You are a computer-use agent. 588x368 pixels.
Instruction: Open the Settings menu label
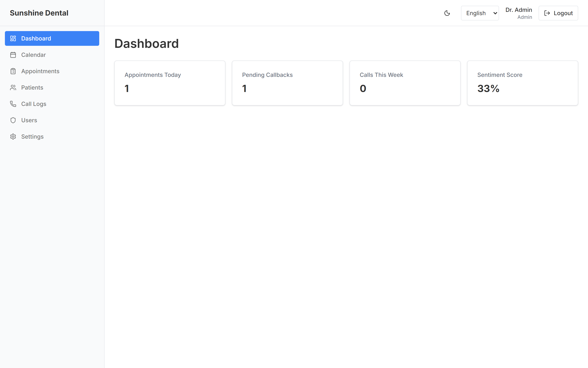click(x=32, y=137)
